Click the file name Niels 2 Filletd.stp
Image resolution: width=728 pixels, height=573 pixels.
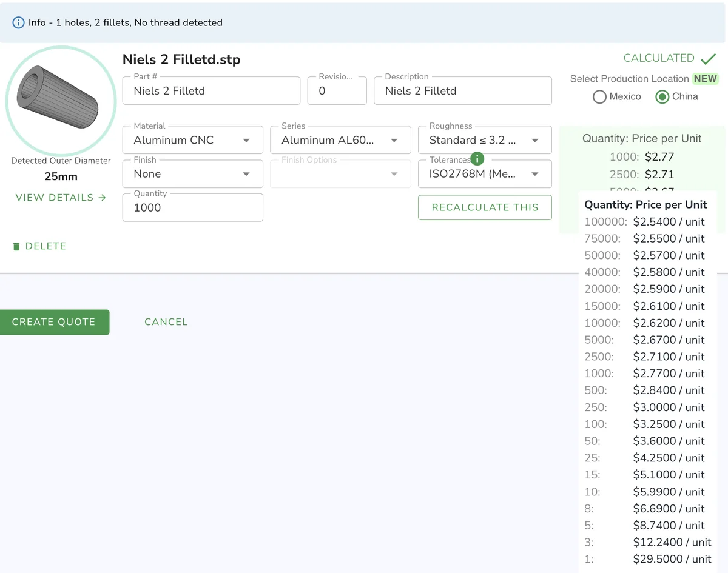[181, 59]
